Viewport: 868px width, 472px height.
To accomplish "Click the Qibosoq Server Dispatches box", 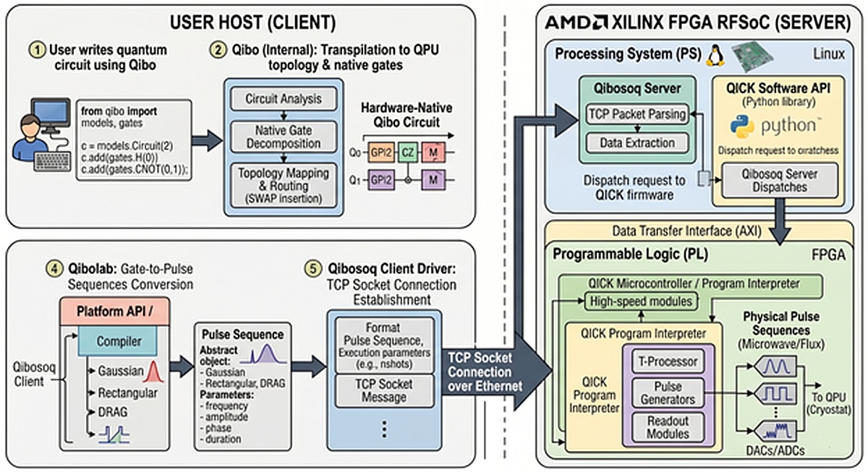I will tap(780, 180).
